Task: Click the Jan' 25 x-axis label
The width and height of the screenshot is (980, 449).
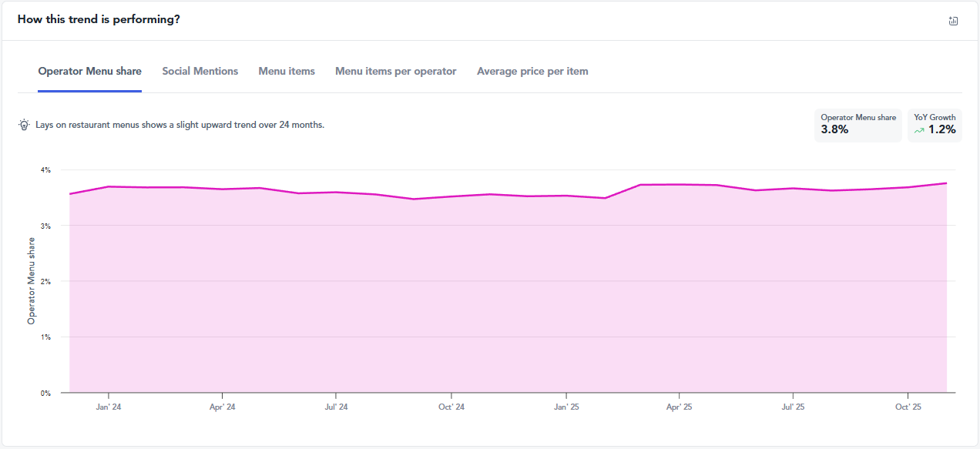Action: click(566, 407)
